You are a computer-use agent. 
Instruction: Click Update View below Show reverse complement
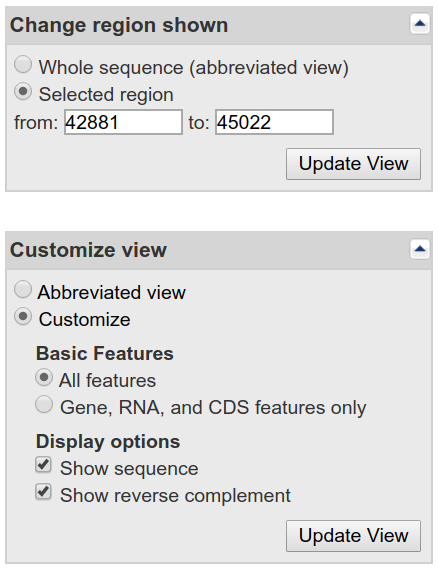click(x=353, y=536)
